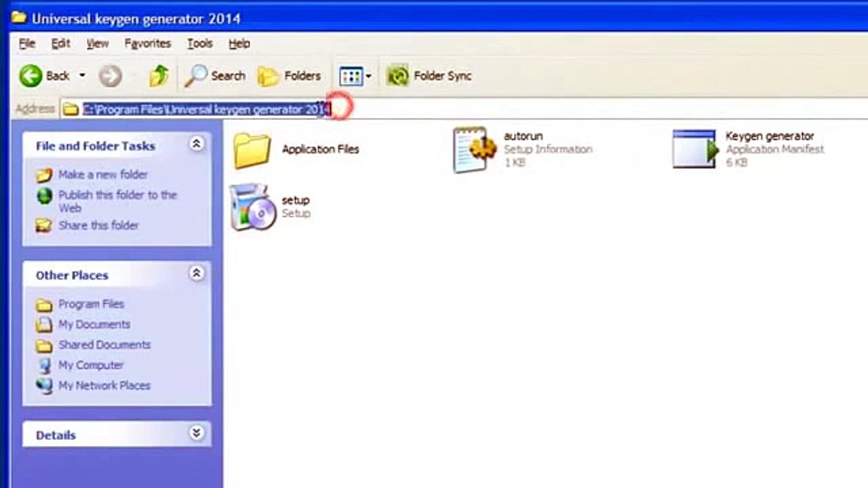Click the My Network Places sidebar icon

point(44,386)
